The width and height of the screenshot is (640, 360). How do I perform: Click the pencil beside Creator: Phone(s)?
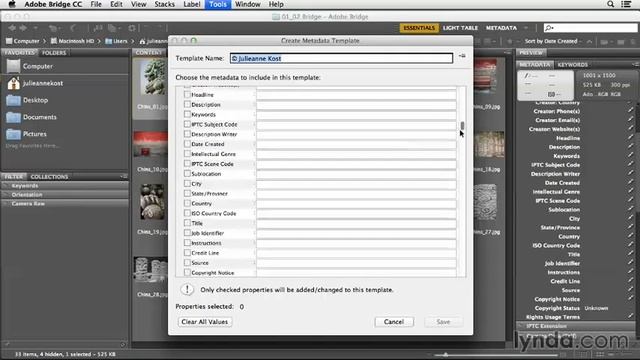(631, 111)
